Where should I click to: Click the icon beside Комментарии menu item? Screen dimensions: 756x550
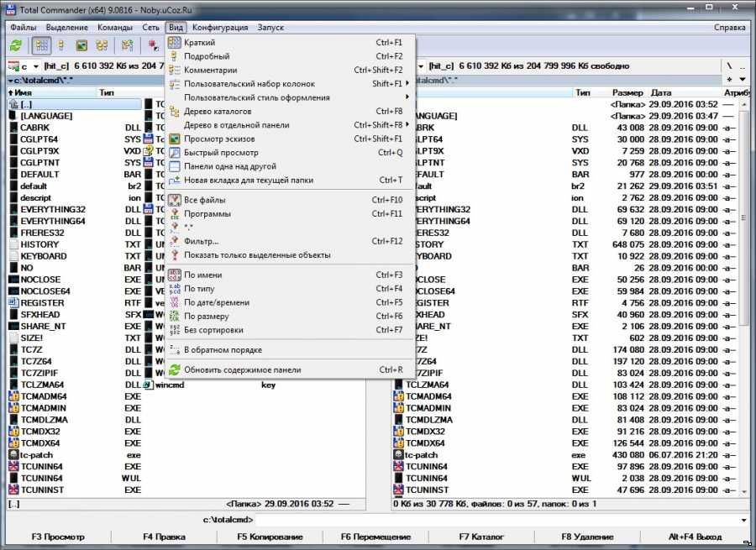pyautogui.click(x=175, y=70)
